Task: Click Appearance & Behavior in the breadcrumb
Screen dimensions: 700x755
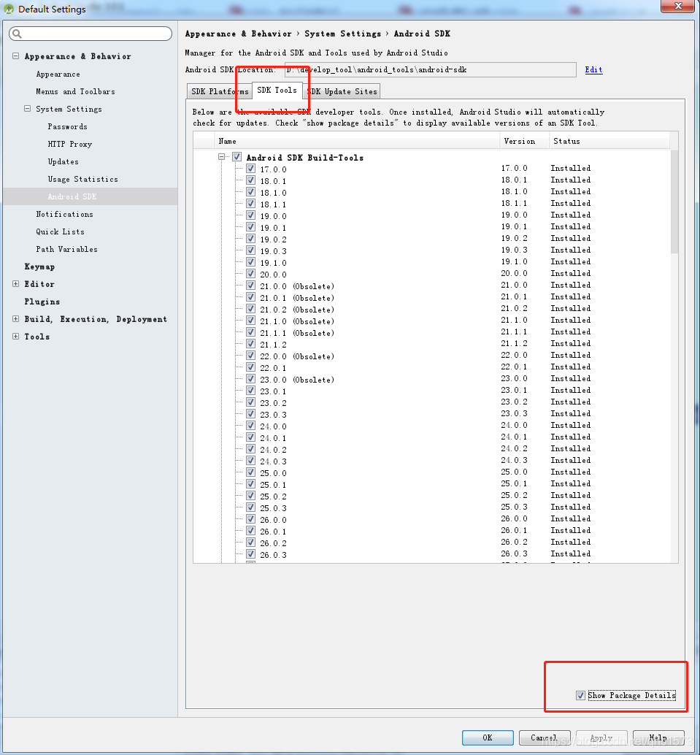Action: (x=238, y=34)
